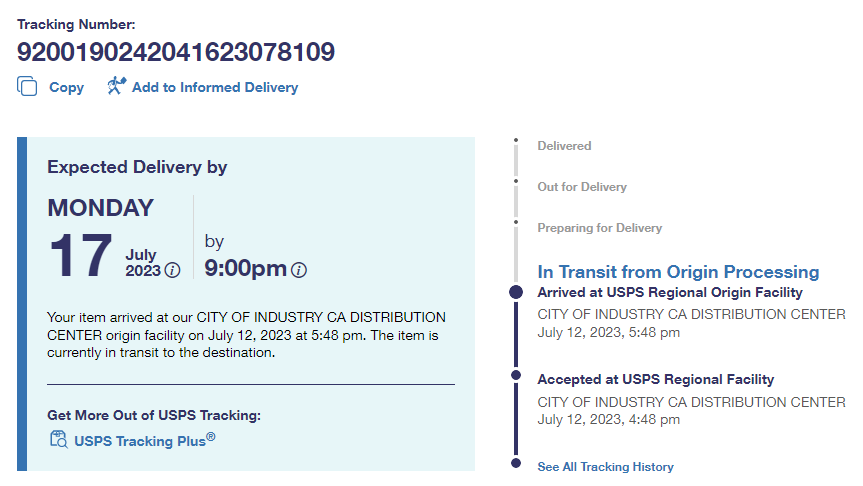Click the Preparing for Delivery status step
The image size is (863, 486).
coord(599,228)
